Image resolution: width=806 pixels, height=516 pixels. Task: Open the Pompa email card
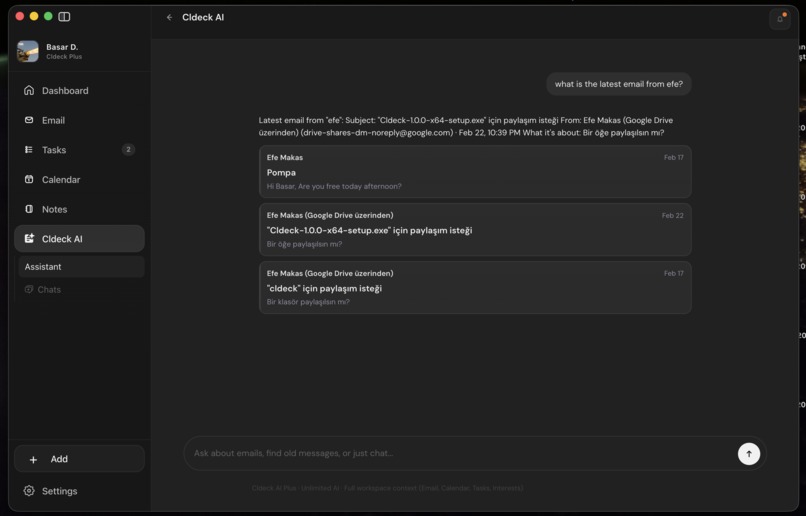[x=475, y=172]
